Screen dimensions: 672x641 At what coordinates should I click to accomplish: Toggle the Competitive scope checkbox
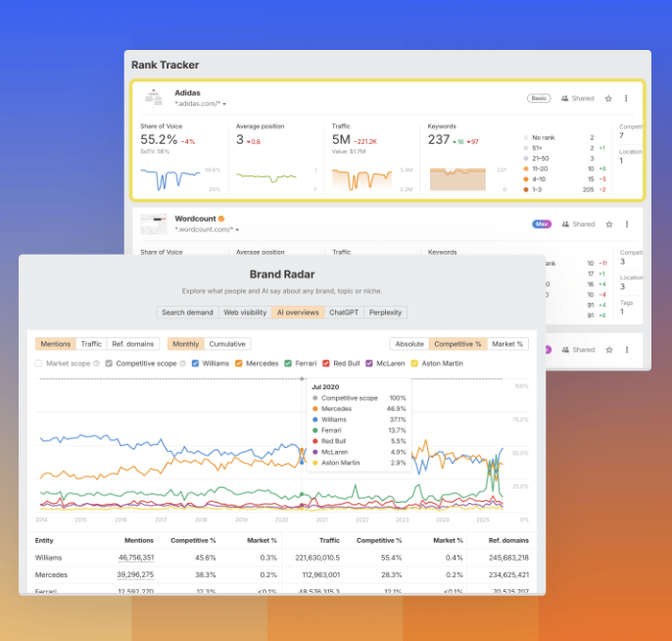(109, 364)
